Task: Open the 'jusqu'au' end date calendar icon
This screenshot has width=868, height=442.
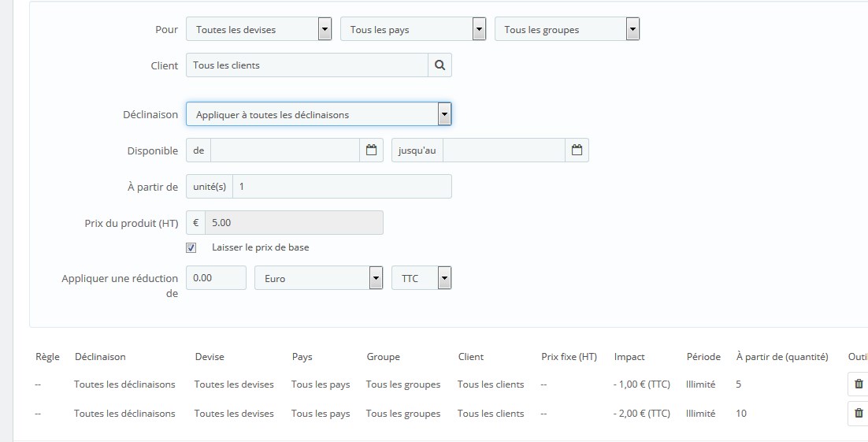Action: pyautogui.click(x=577, y=150)
